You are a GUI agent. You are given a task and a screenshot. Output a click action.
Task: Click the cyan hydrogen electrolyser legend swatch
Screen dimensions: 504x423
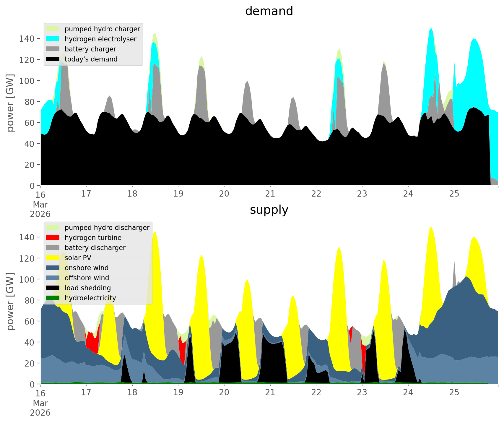pyautogui.click(x=53, y=39)
